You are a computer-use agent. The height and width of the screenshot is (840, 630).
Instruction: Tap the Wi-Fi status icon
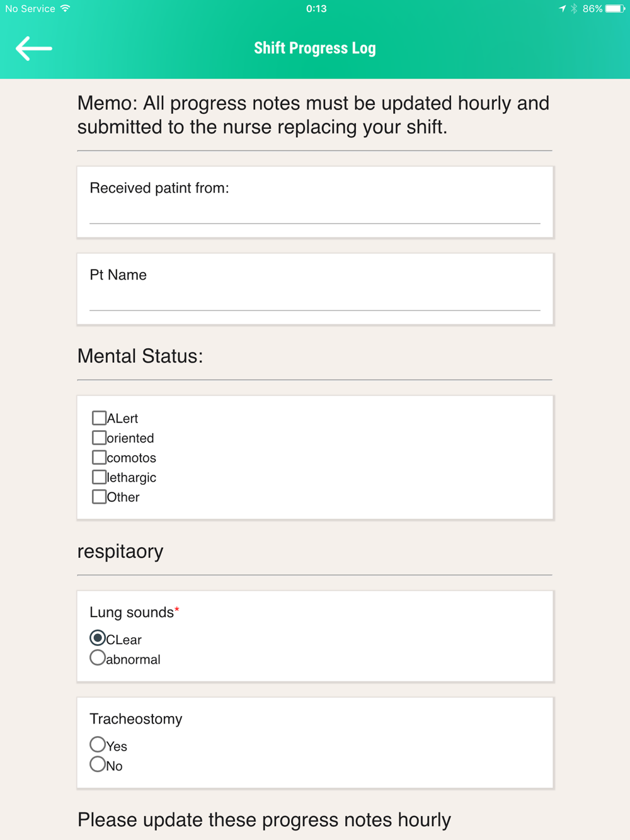coord(66,9)
